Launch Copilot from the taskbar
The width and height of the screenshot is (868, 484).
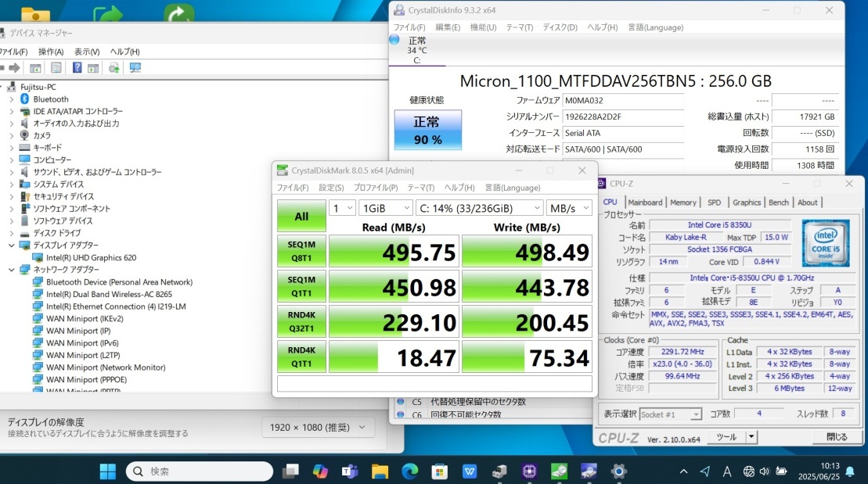(x=320, y=471)
